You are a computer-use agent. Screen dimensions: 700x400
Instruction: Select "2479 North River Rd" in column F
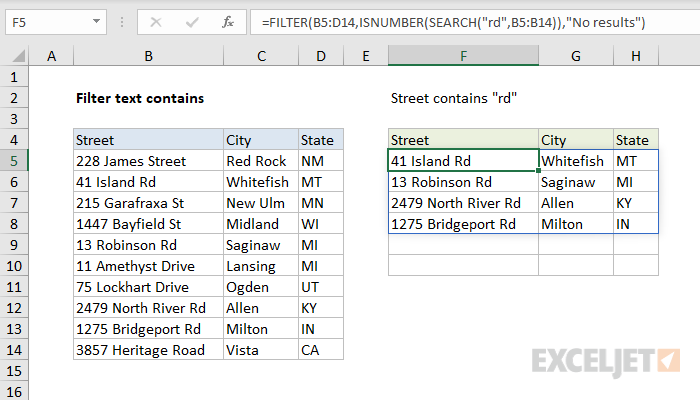(463, 203)
